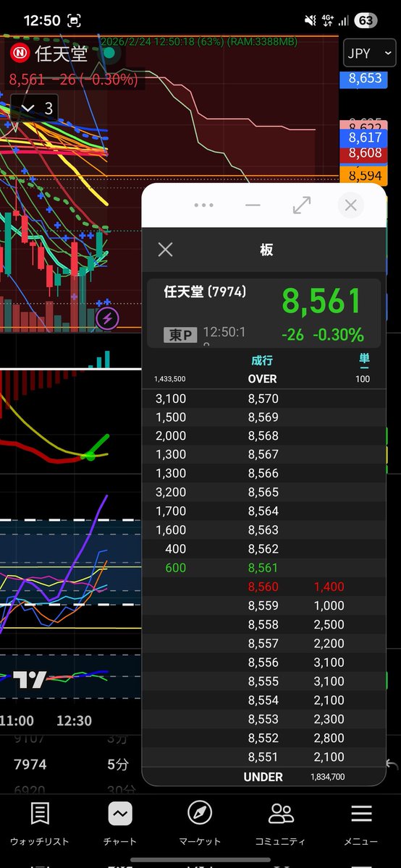Viewport: 401px width, 868px height.
Task: Select ask price 8,568 row
Action: click(263, 436)
